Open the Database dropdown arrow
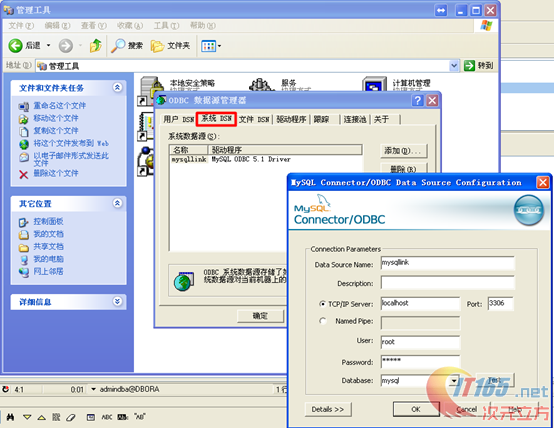 (454, 381)
